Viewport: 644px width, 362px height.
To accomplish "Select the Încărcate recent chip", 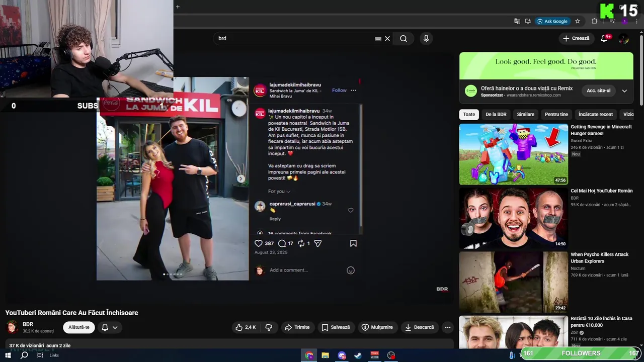I will click(x=596, y=114).
